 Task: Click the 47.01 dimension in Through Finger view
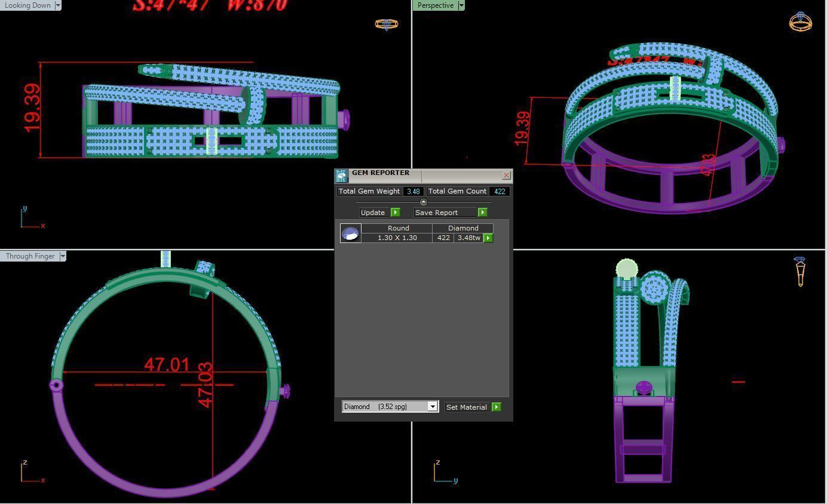tap(167, 364)
